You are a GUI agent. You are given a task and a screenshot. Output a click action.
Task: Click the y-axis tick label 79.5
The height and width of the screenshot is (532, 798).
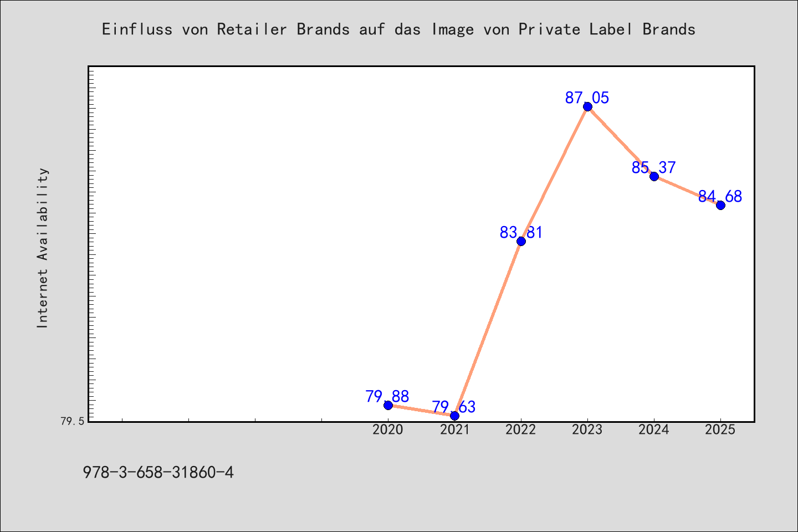click(72, 421)
